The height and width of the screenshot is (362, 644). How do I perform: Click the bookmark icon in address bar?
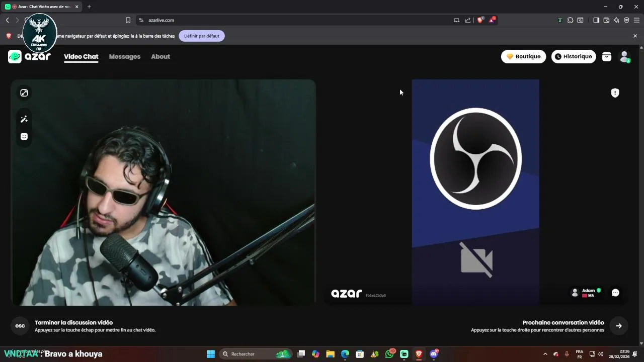pos(128,20)
